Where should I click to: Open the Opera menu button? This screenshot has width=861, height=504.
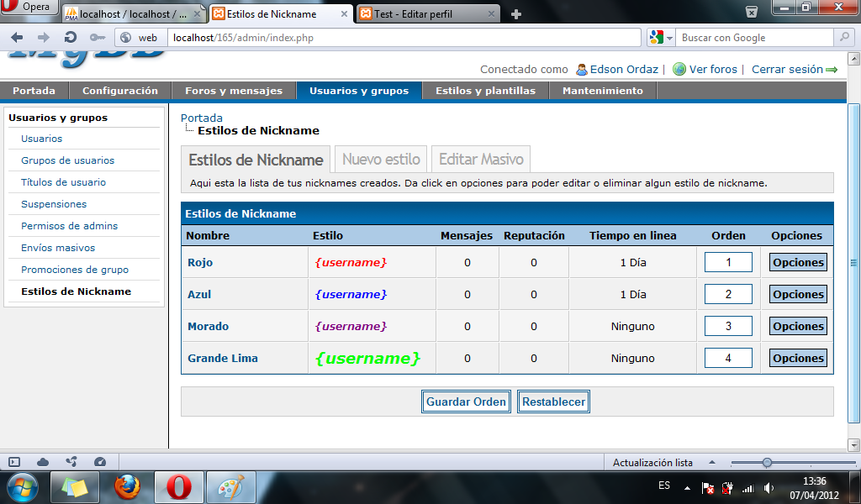28,7
